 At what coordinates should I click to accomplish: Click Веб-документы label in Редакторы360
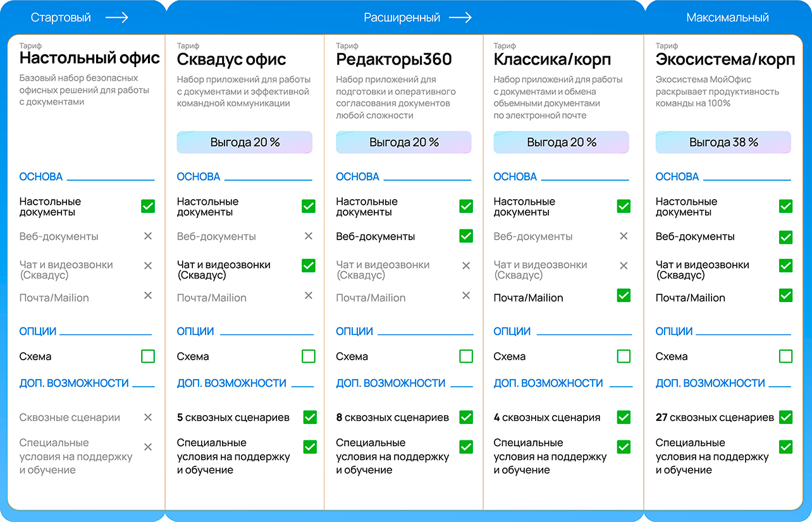(x=375, y=236)
